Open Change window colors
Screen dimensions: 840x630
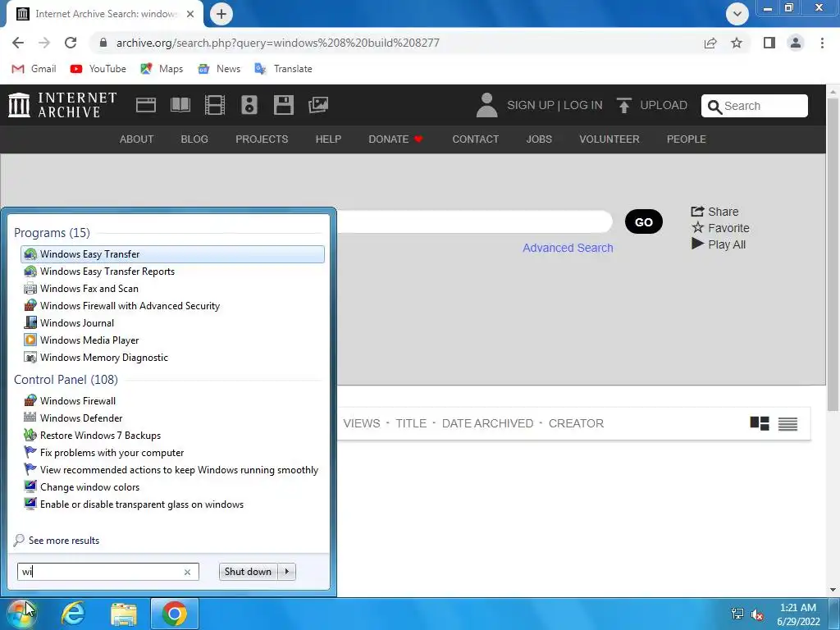tap(81, 486)
